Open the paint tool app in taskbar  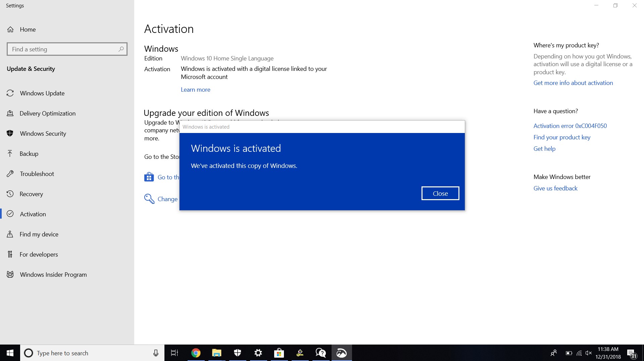tap(300, 353)
